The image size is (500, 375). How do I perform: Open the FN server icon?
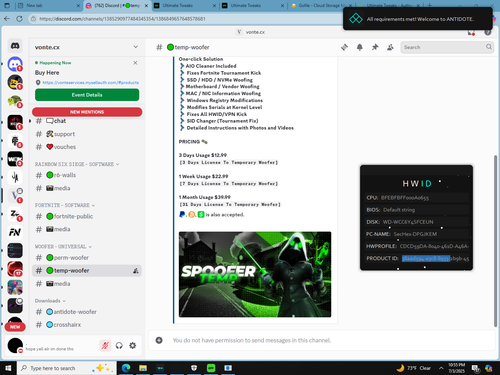tap(15, 232)
